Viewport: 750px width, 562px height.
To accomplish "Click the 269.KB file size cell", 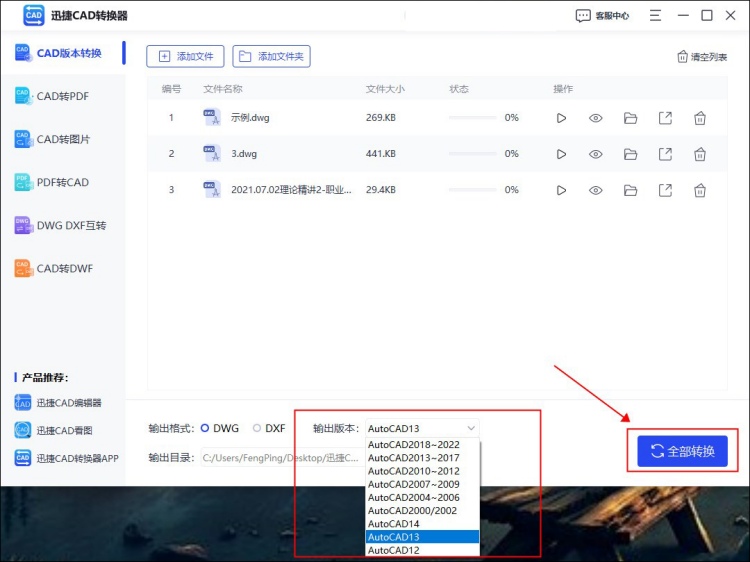I will (381, 118).
